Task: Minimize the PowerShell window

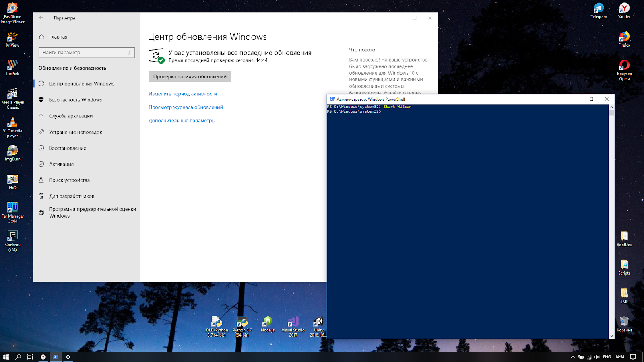Action: 576,99
